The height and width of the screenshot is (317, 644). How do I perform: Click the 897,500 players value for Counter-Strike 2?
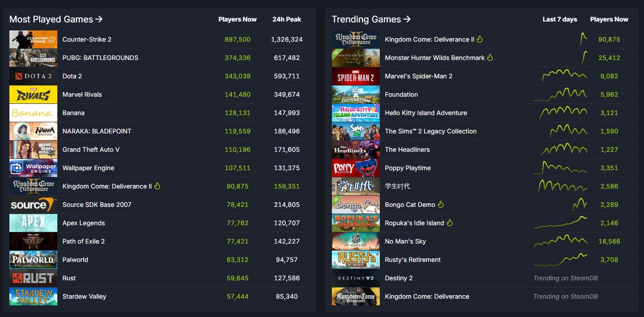pyautogui.click(x=238, y=39)
